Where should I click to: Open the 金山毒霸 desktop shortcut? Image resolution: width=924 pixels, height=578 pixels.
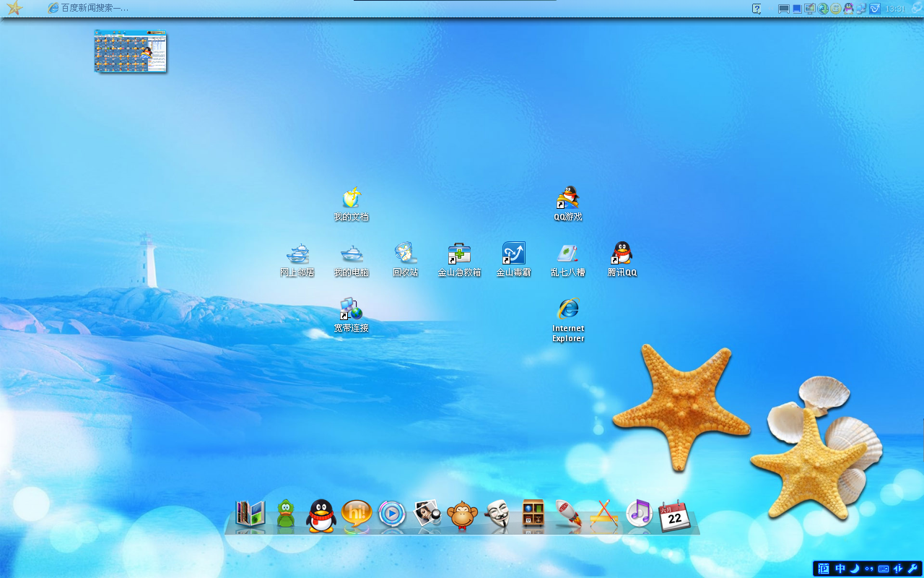click(514, 260)
